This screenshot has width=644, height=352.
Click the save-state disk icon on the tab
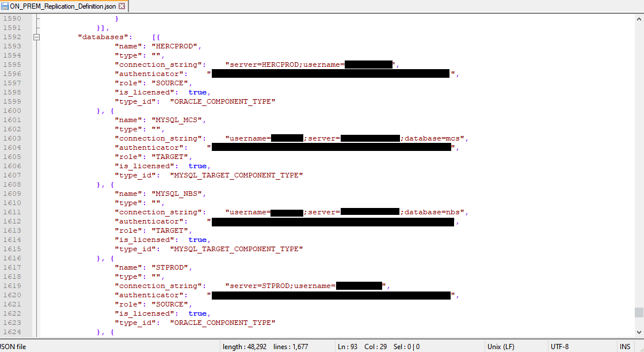pos(5,6)
